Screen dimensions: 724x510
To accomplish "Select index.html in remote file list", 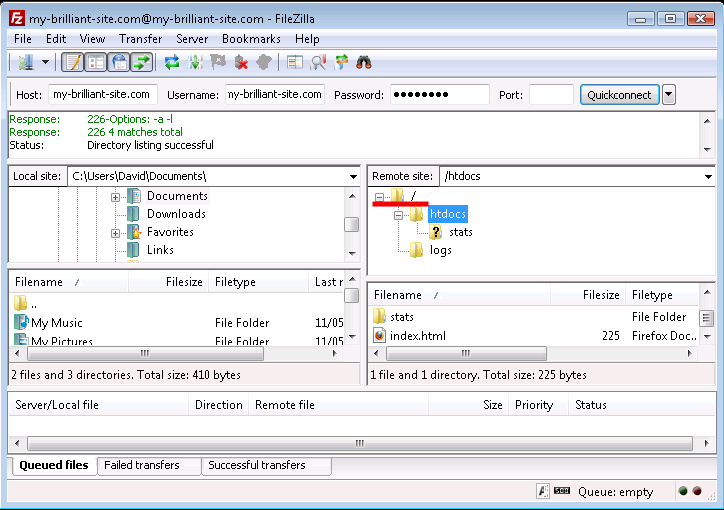I will click(417, 336).
